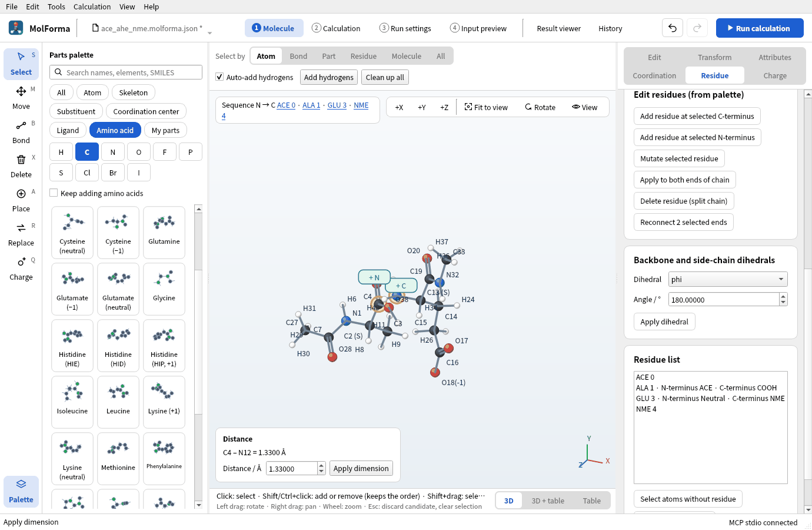Select the Charge tool
This screenshot has width=812, height=530.
(21, 269)
